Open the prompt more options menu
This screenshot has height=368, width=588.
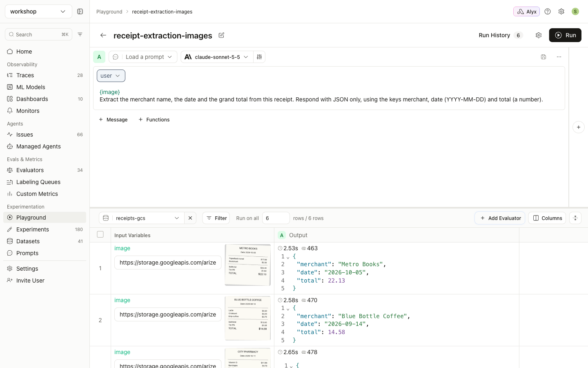(559, 57)
